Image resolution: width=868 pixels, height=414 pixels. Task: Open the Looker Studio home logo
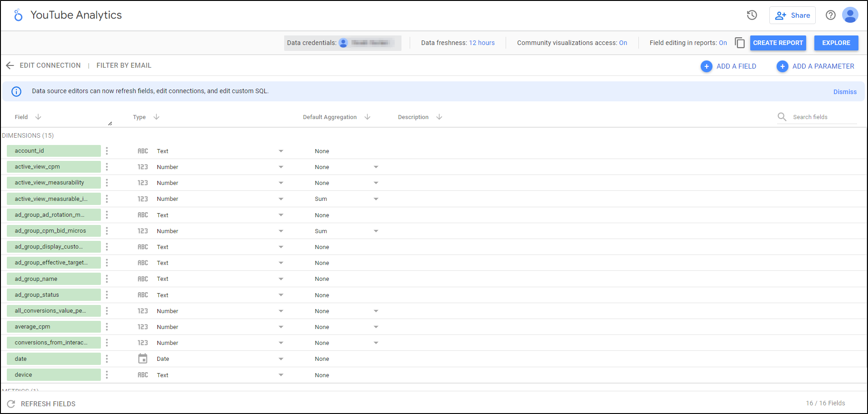point(18,15)
